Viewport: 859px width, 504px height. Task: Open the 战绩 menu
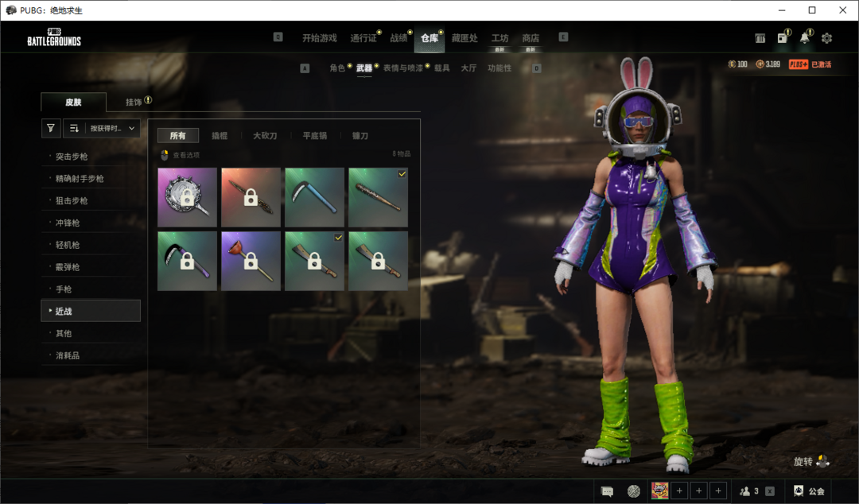point(398,38)
